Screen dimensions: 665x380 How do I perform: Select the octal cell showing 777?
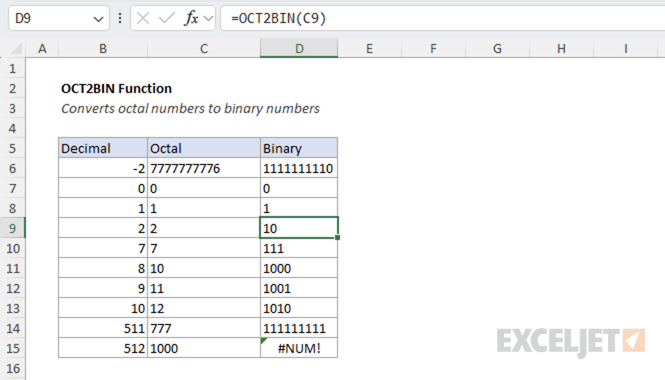point(204,328)
